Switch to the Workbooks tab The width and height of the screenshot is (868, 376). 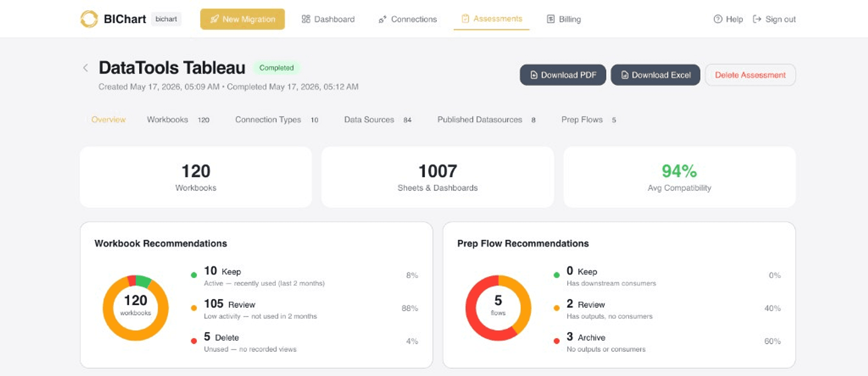[178, 120]
